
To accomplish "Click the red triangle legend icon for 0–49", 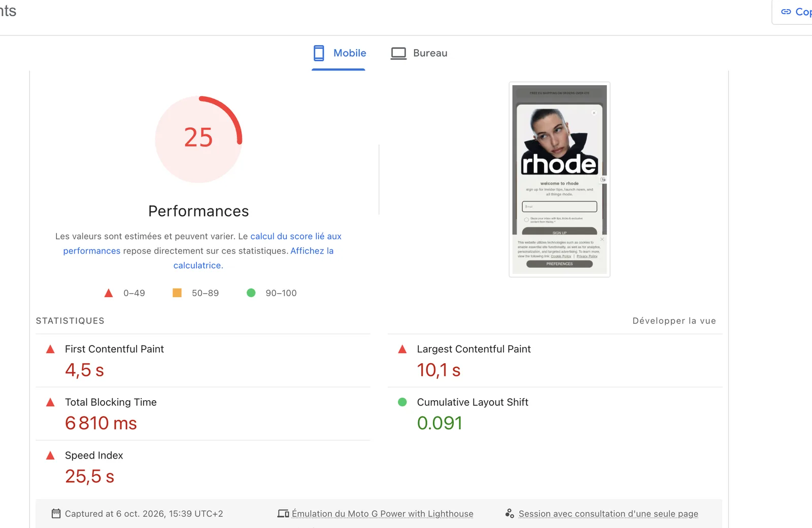I will coord(109,293).
